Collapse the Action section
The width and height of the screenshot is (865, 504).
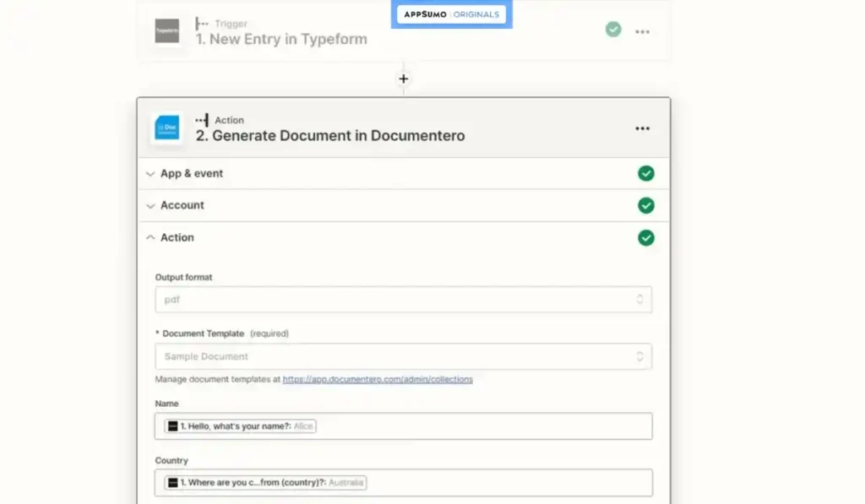pos(403,238)
